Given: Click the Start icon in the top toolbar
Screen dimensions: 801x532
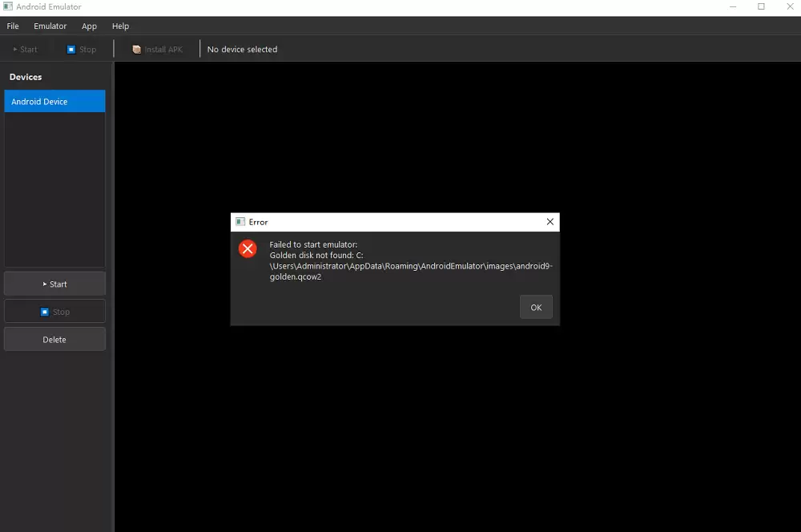Looking at the screenshot, I should coord(15,50).
